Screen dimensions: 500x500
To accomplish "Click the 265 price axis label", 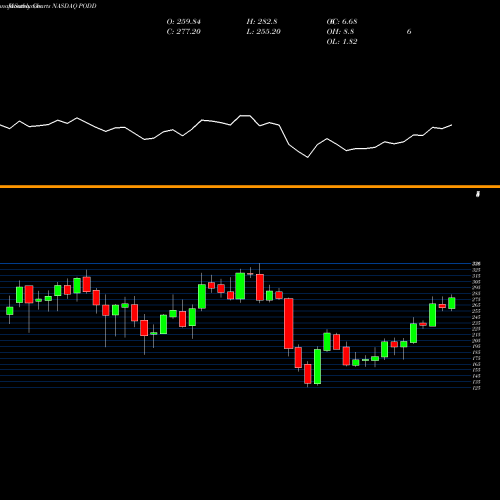I will pyautogui.click(x=476, y=305).
